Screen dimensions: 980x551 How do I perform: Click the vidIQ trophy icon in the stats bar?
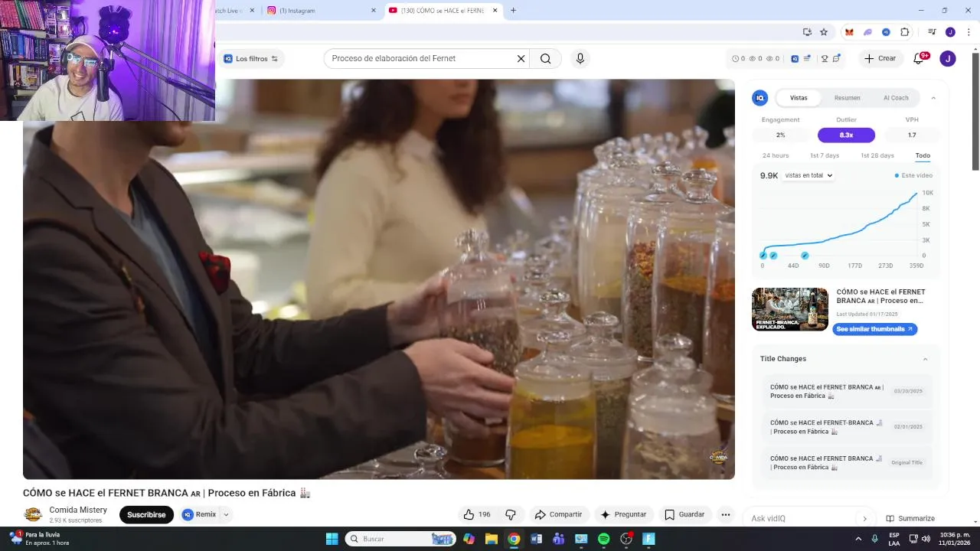[x=825, y=59]
